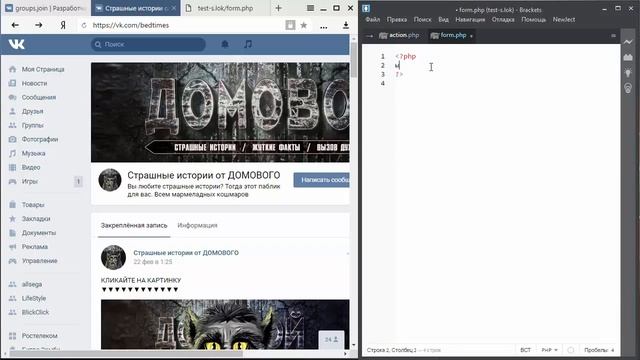Open the Brackets Extension Manager brick icon

point(628,58)
